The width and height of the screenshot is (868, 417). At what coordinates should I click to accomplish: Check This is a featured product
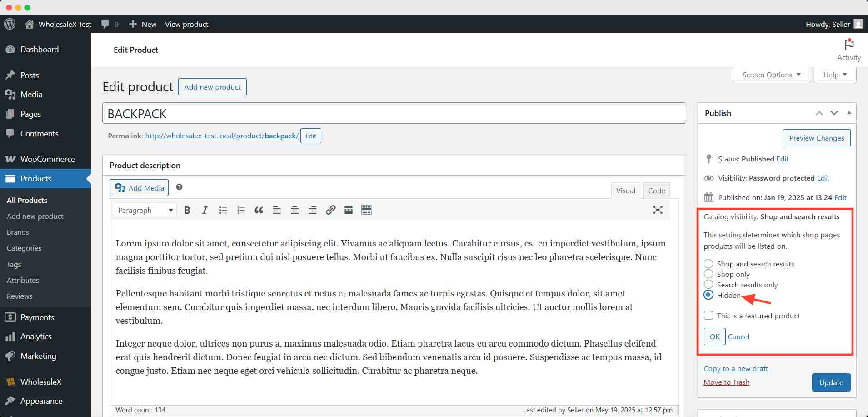708,315
